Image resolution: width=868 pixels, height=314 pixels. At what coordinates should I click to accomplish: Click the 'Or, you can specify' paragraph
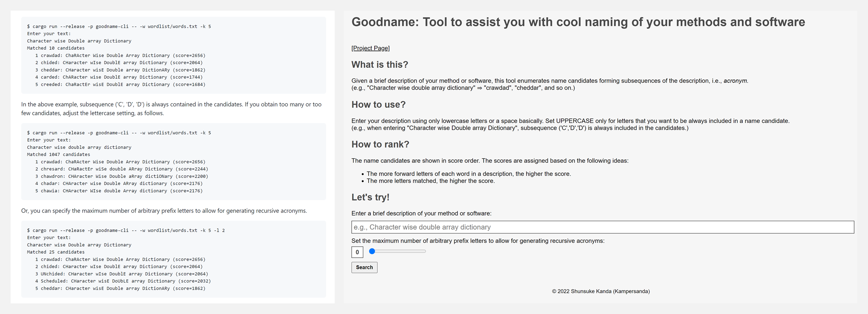click(x=164, y=211)
